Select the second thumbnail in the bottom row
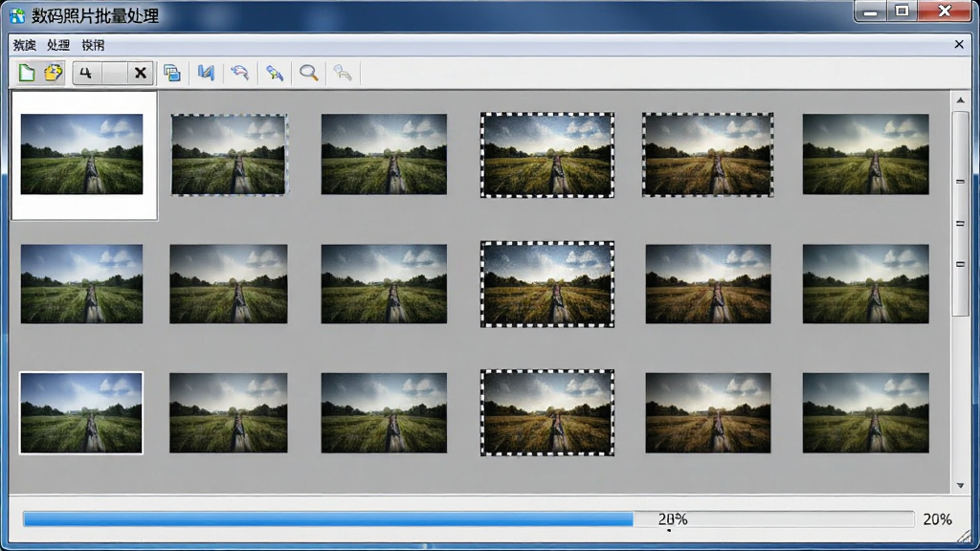This screenshot has height=551, width=980. point(229,413)
